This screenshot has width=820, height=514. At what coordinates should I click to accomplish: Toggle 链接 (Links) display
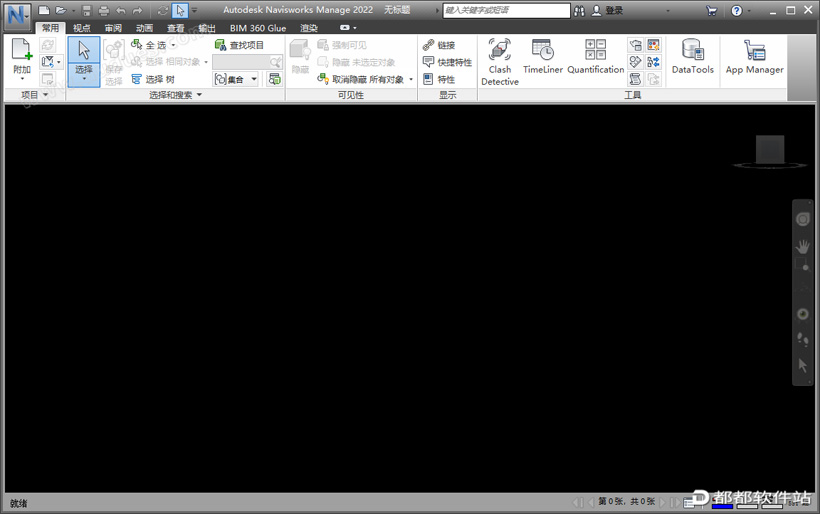pyautogui.click(x=439, y=45)
